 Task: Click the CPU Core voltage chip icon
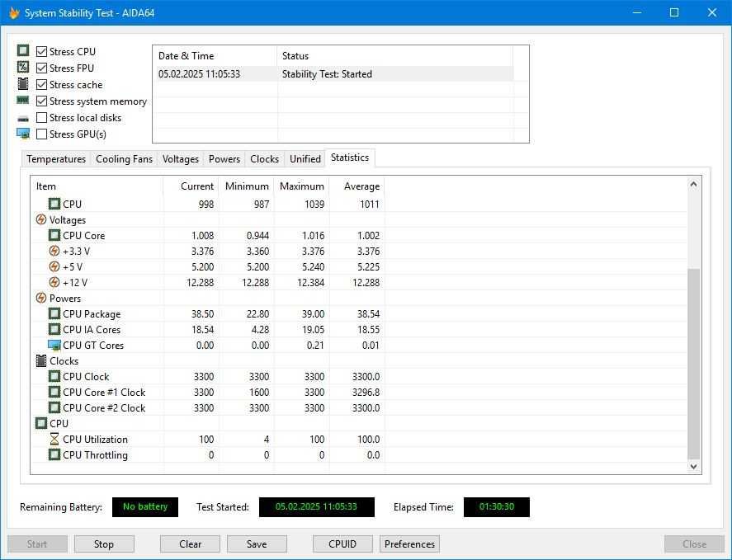point(54,235)
